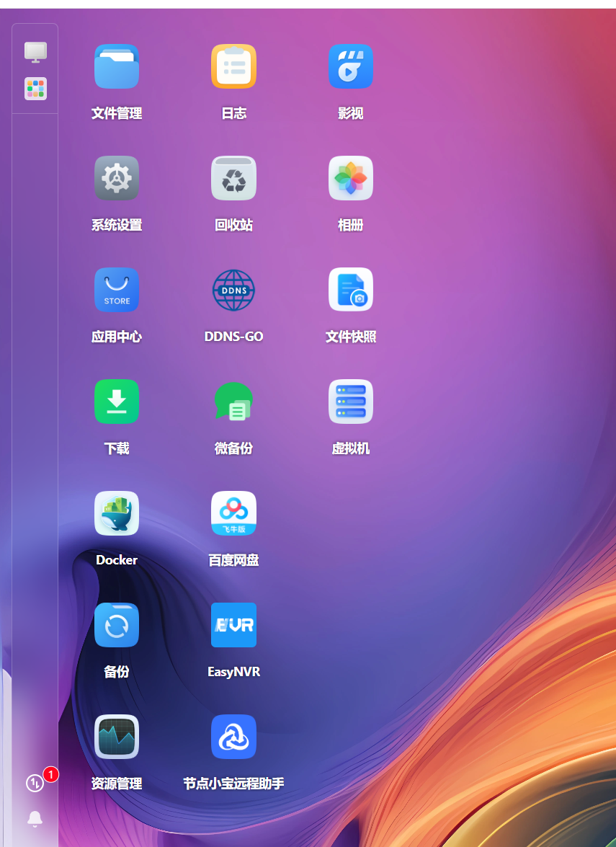Click the Docker label text
The width and height of the screenshot is (616, 847).
[x=117, y=560]
